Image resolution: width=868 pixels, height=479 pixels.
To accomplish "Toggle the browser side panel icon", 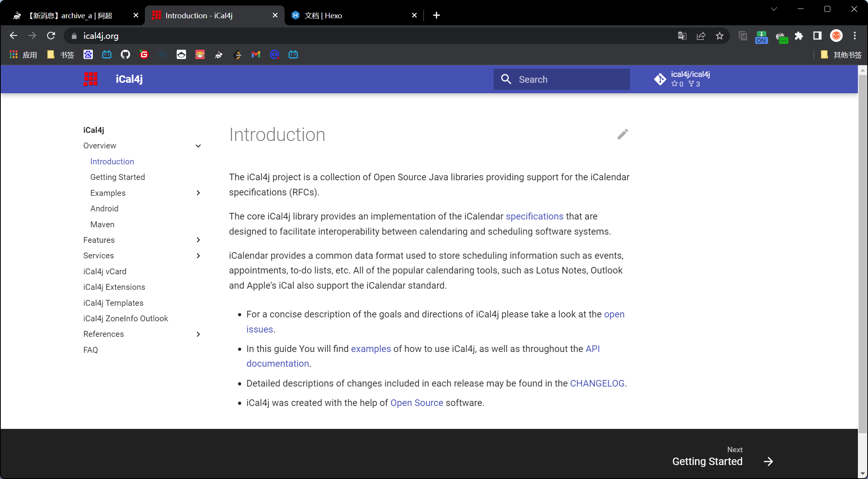I will pyautogui.click(x=818, y=36).
